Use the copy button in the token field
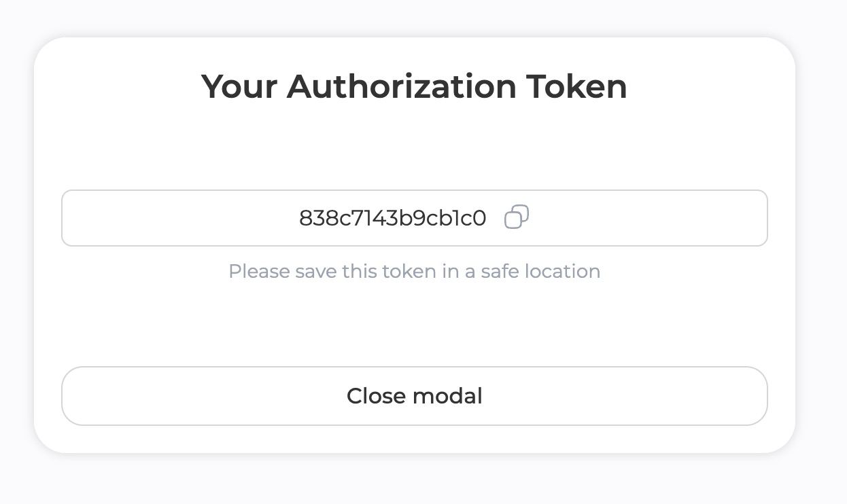 click(516, 217)
